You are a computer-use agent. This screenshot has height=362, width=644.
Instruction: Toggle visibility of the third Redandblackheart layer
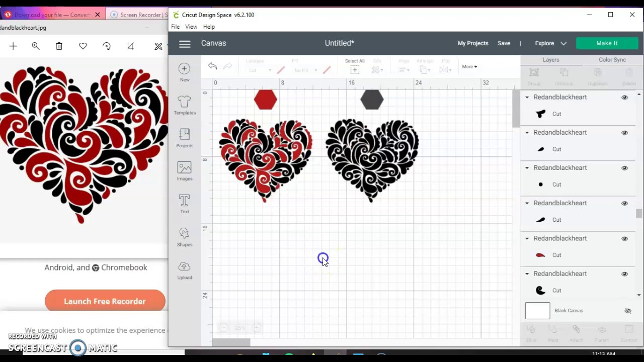(x=624, y=168)
